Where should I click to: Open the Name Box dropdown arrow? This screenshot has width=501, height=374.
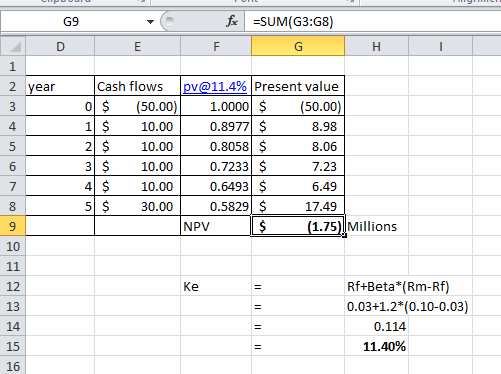pos(150,22)
